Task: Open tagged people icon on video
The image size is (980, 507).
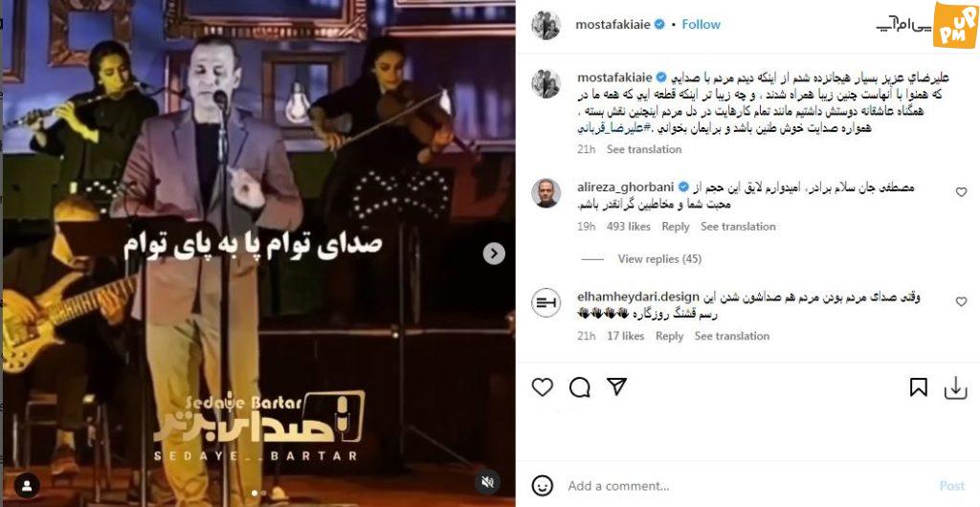Action: (x=27, y=485)
